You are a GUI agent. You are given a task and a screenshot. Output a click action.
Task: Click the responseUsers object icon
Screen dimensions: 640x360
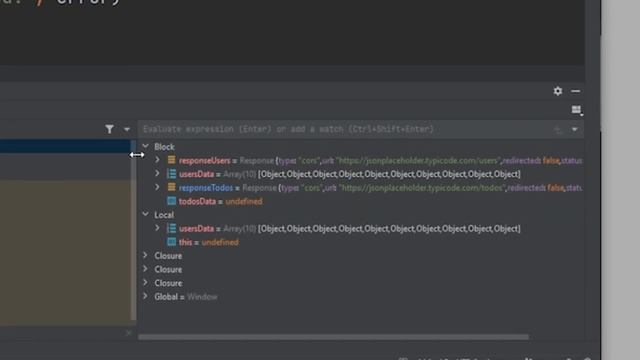pos(171,160)
